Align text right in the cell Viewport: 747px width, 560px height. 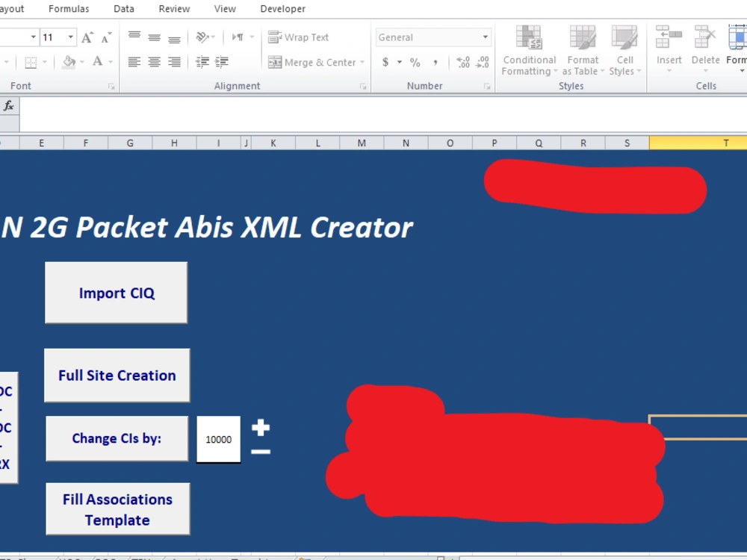point(174,62)
